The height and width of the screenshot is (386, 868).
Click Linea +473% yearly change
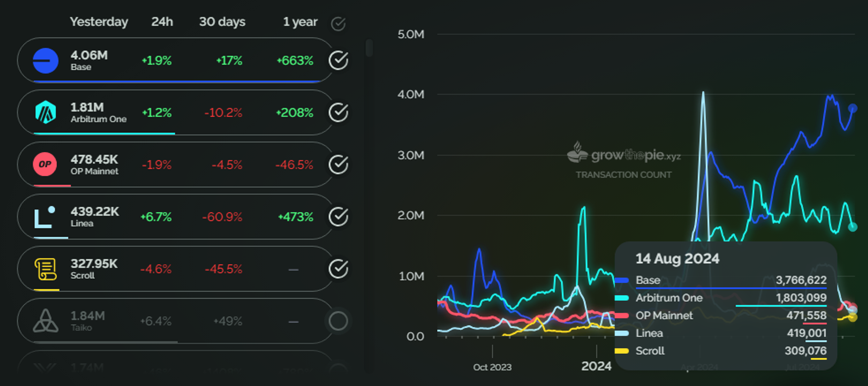coord(296,217)
